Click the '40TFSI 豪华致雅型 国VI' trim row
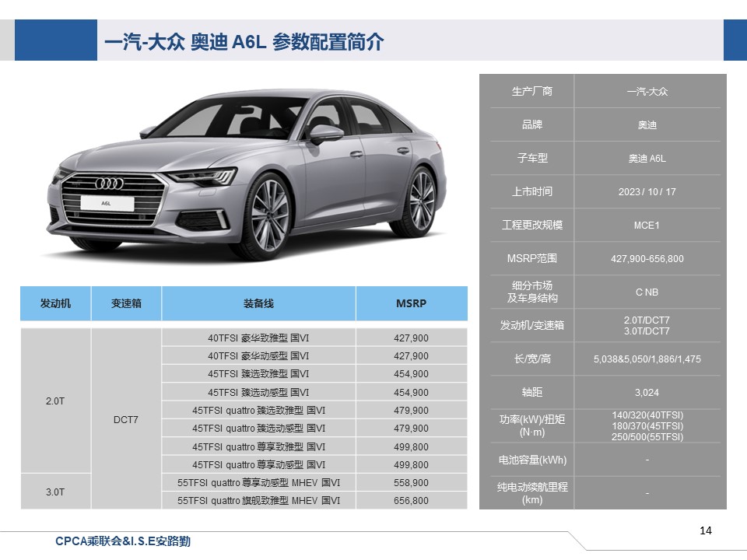The width and height of the screenshot is (747, 560). pyautogui.click(x=258, y=338)
